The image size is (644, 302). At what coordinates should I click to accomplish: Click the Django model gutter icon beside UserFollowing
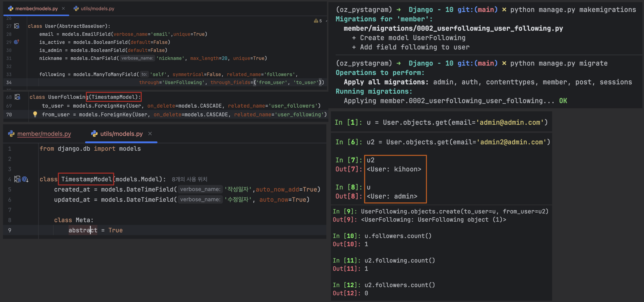[x=17, y=97]
